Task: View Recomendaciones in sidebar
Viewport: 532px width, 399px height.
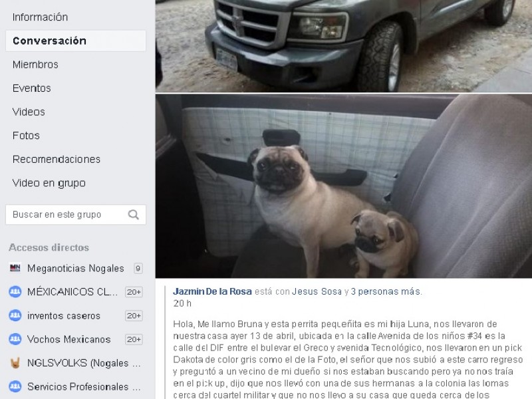Action: point(57,160)
